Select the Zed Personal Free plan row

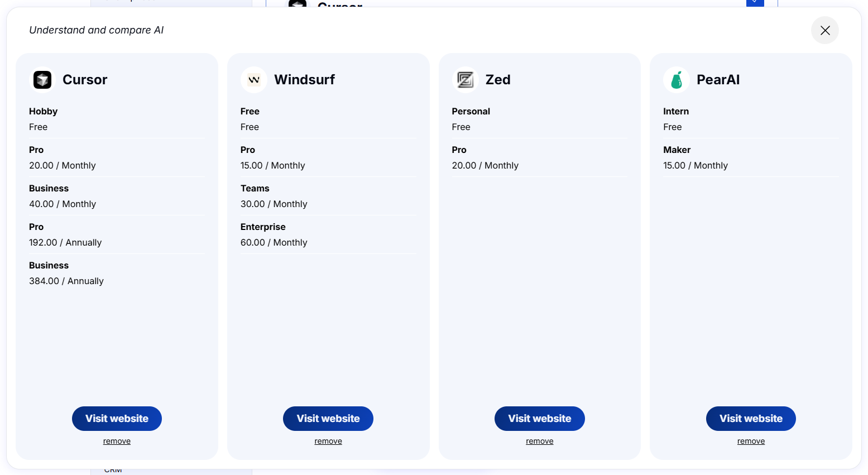[x=485, y=119]
